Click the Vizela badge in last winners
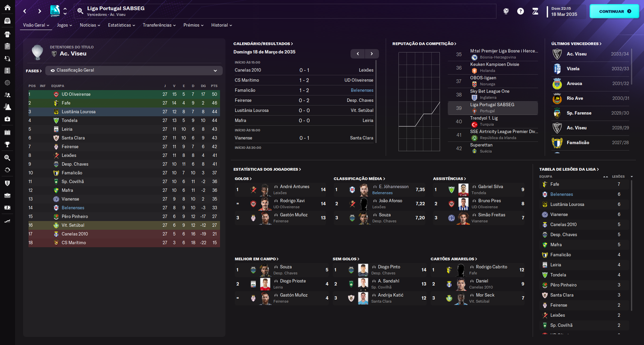Viewport: 644px width, 345px height. click(557, 68)
